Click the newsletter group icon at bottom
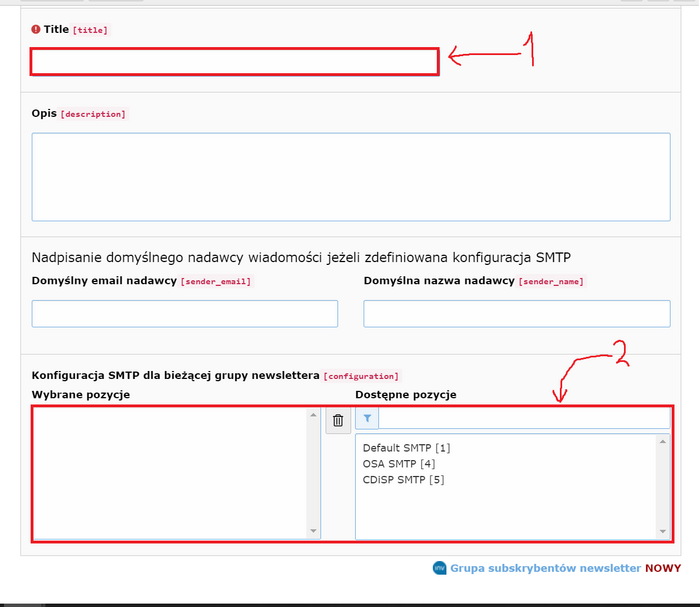Screen dimensions: 700x607 439,568
